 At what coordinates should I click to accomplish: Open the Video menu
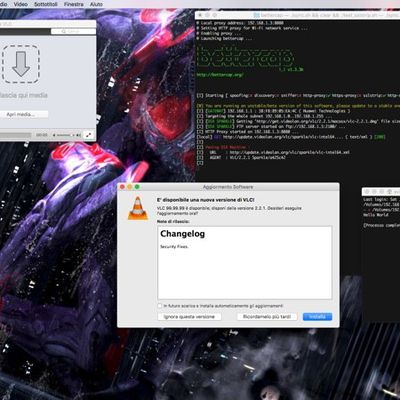coord(21,4)
